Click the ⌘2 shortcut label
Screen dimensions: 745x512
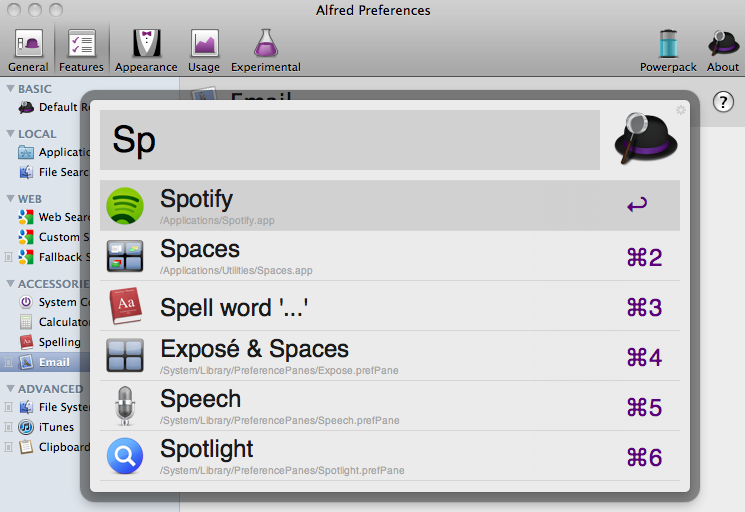pyautogui.click(x=644, y=258)
